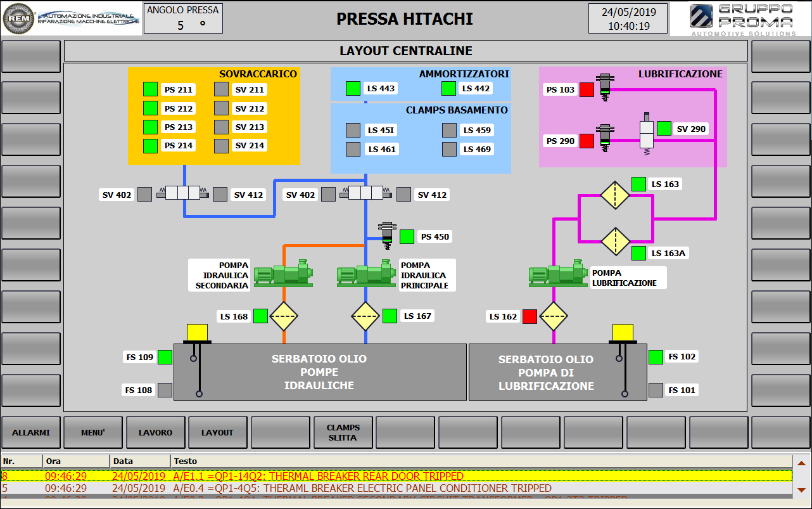Select the filter symbol next to LS 163A

[x=615, y=241]
